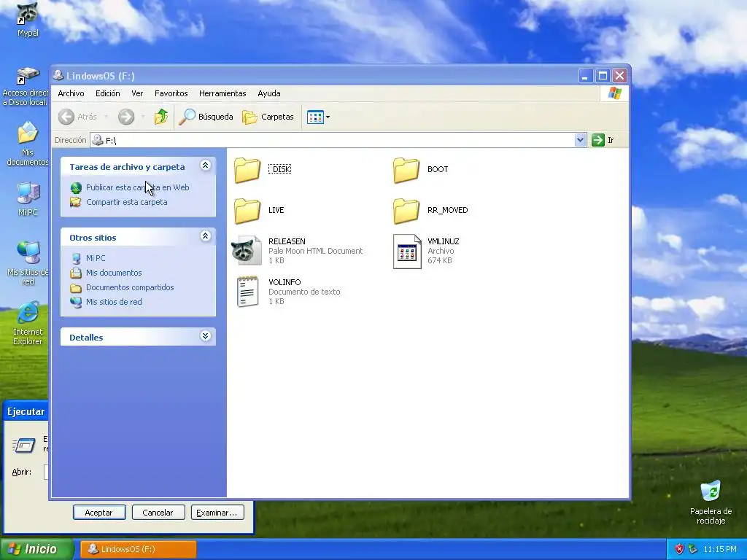Collapse the Otros sitios panel
The width and height of the screenshot is (747, 560).
205,236
